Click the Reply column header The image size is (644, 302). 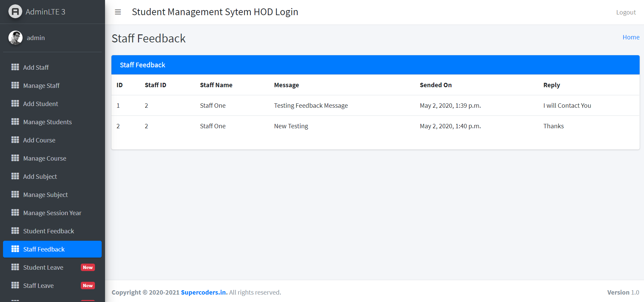click(x=552, y=85)
